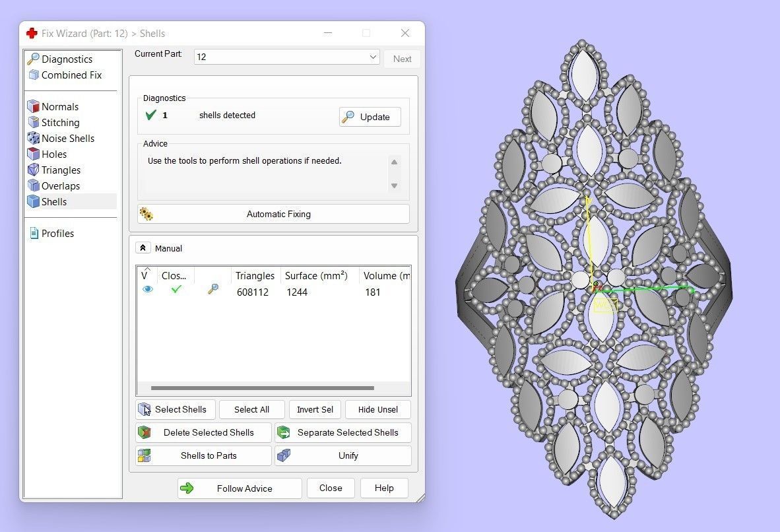The height and width of the screenshot is (532, 780).
Task: Click the Triangles column header
Action: tap(255, 276)
